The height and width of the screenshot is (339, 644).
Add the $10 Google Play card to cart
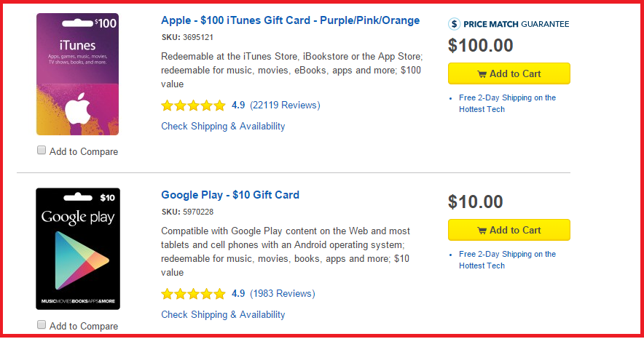point(508,230)
